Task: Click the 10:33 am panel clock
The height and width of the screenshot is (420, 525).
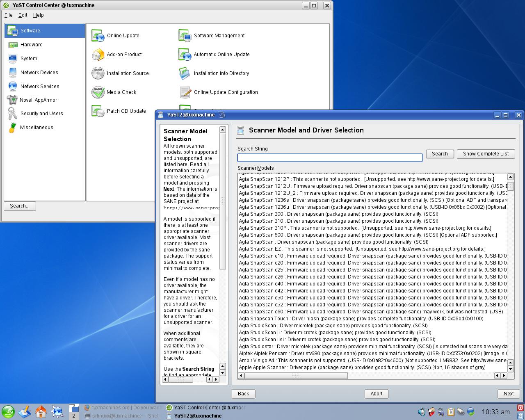Action: click(495, 412)
